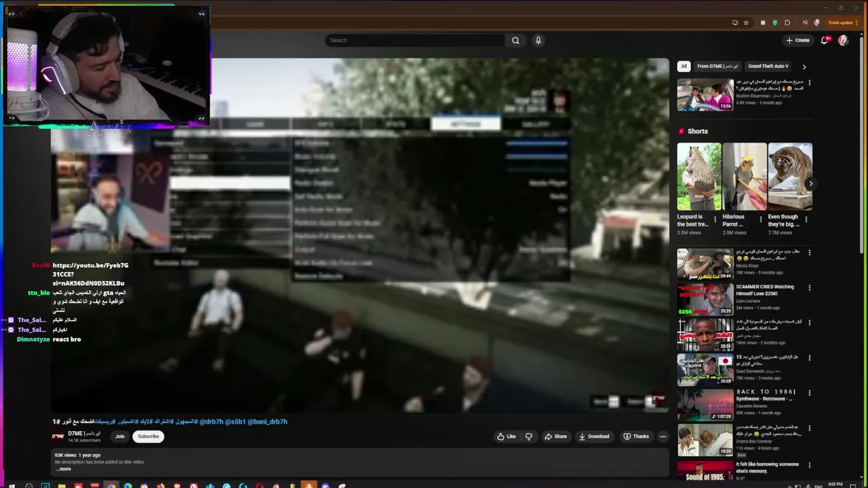Open Ibrahim Elsamman 13:56 video thumbnail
Viewport: 868px width, 488px height.
705,94
